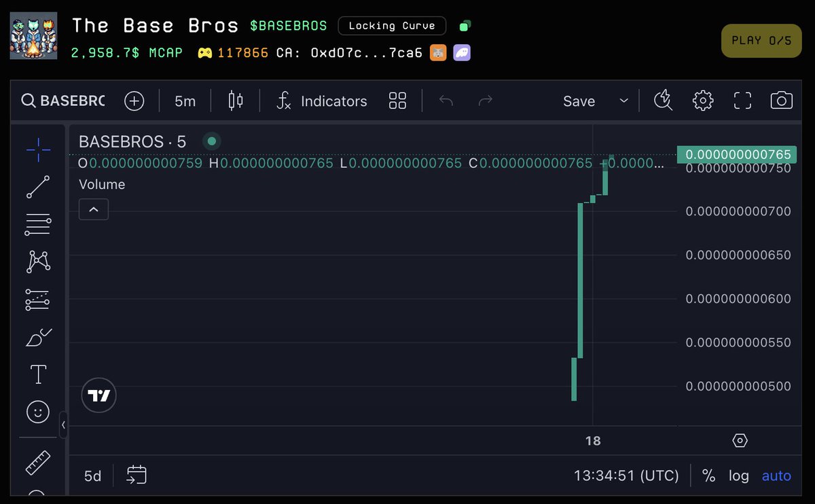
Task: Click the 2,958.7$ MCAP value
Action: click(127, 52)
